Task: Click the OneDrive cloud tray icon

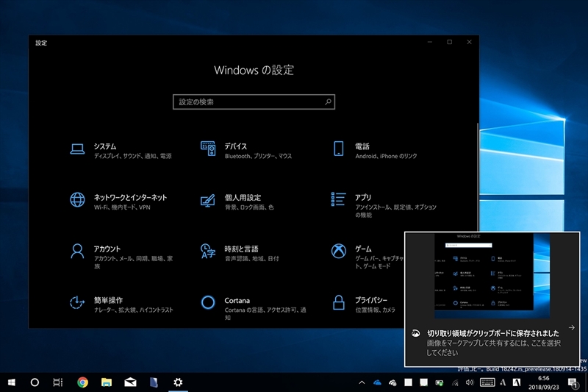Action: (377, 382)
